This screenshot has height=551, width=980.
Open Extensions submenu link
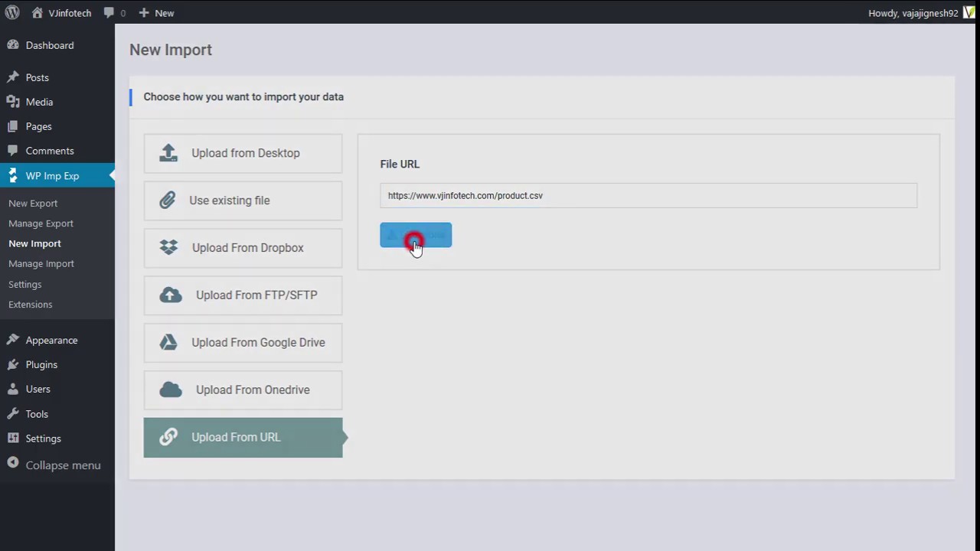[x=30, y=305]
